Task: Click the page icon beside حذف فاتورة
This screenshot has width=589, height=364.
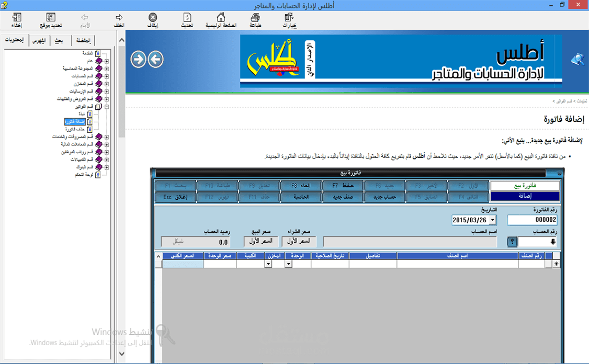Action: [90, 129]
